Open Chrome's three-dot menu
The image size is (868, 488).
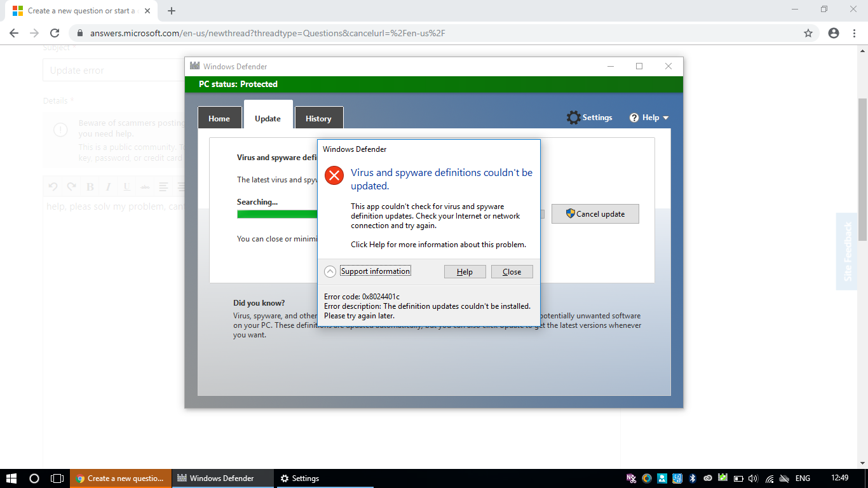[x=853, y=33]
